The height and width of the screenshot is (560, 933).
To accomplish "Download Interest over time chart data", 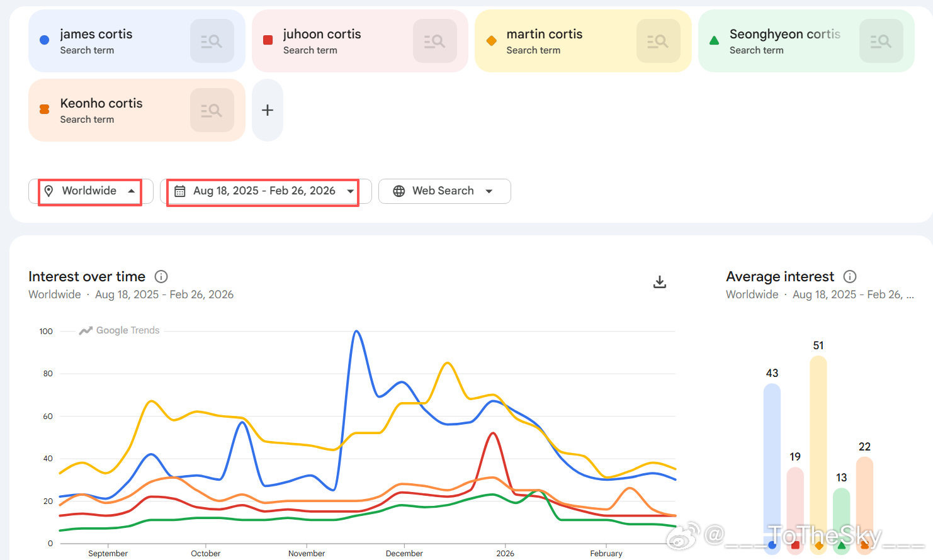I will (x=659, y=282).
